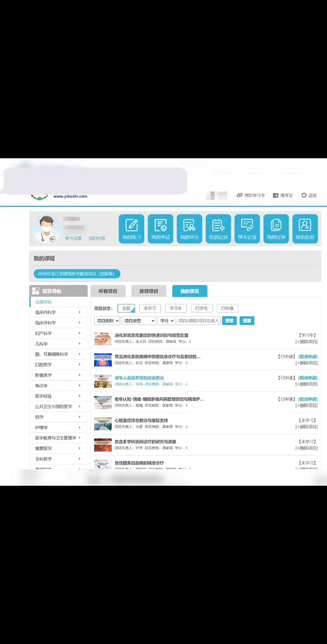This screenshot has height=644, width=327.
Task: Open 我的考试 icon tile
Action: pyautogui.click(x=160, y=229)
